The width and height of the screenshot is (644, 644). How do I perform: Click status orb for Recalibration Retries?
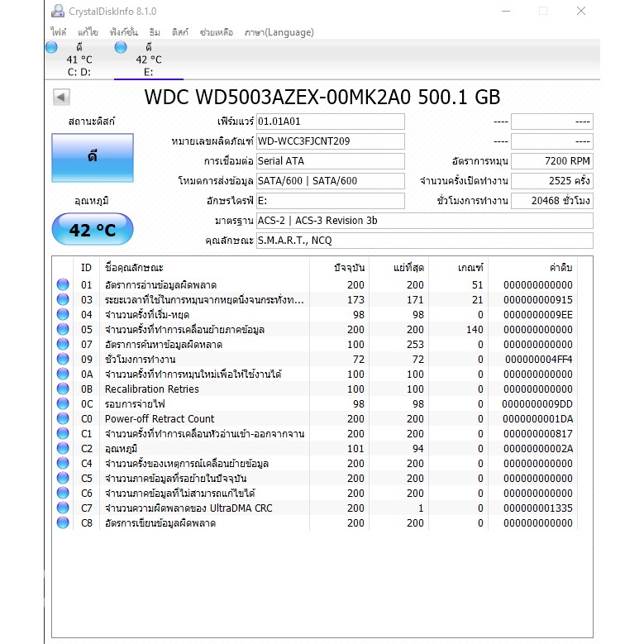[x=63, y=389]
